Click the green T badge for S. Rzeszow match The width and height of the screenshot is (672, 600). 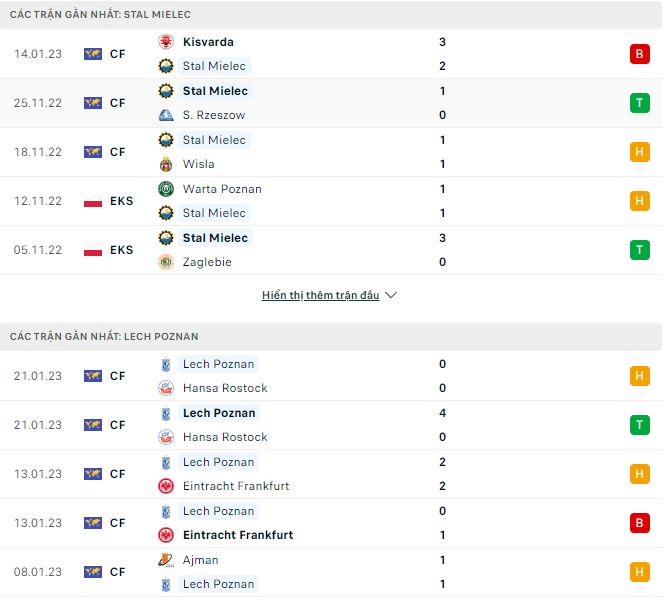point(639,103)
